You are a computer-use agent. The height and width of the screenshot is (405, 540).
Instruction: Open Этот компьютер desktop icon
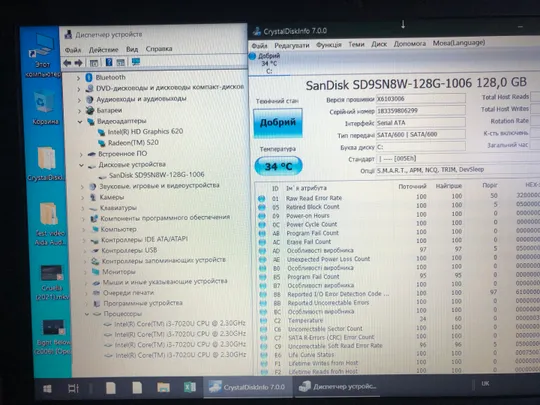[x=43, y=55]
